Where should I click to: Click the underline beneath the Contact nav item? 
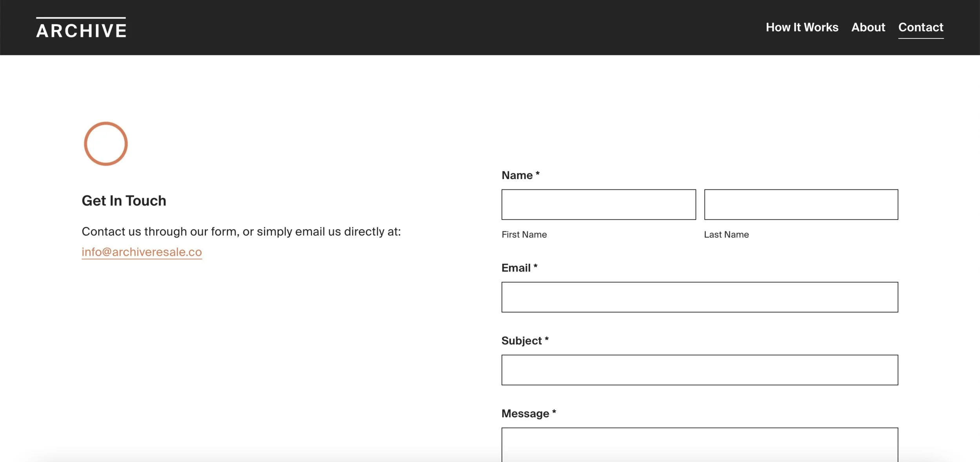920,38
